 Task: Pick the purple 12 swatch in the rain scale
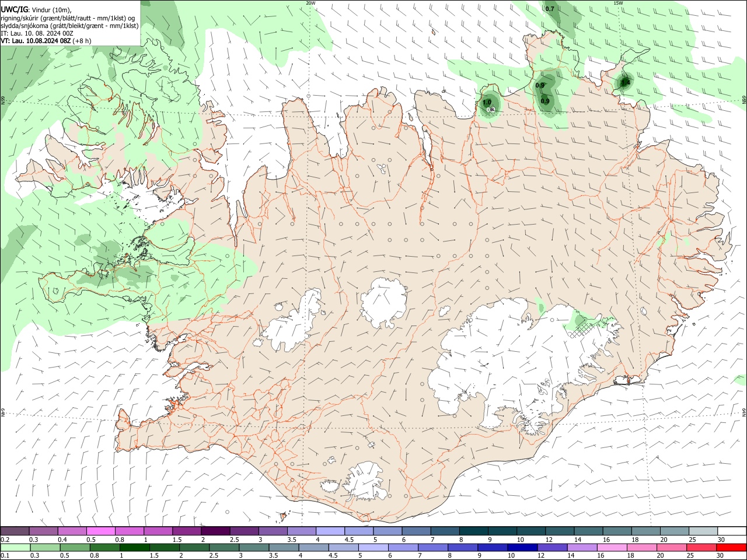click(x=552, y=547)
